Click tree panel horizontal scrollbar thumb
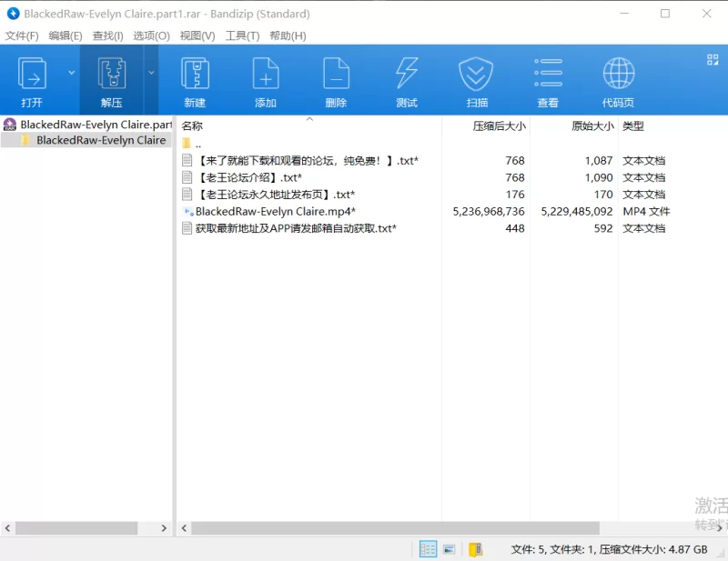Image resolution: width=728 pixels, height=561 pixels. 76,528
